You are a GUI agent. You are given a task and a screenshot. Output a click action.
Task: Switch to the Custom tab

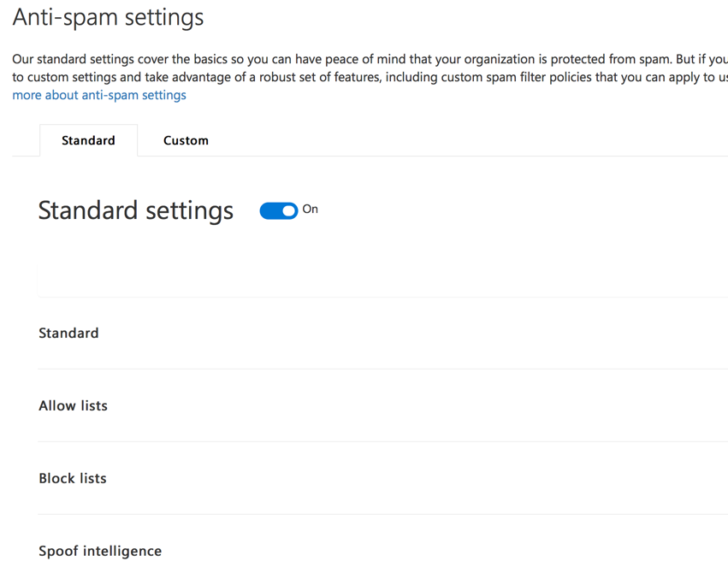(186, 140)
